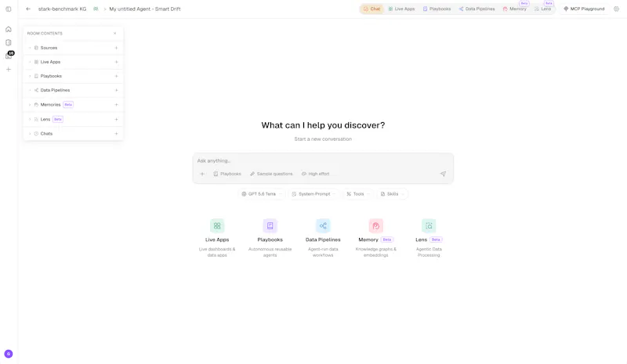Expand the Memories section chevron
Image resolution: width=627 pixels, height=364 pixels.
pyautogui.click(x=30, y=105)
